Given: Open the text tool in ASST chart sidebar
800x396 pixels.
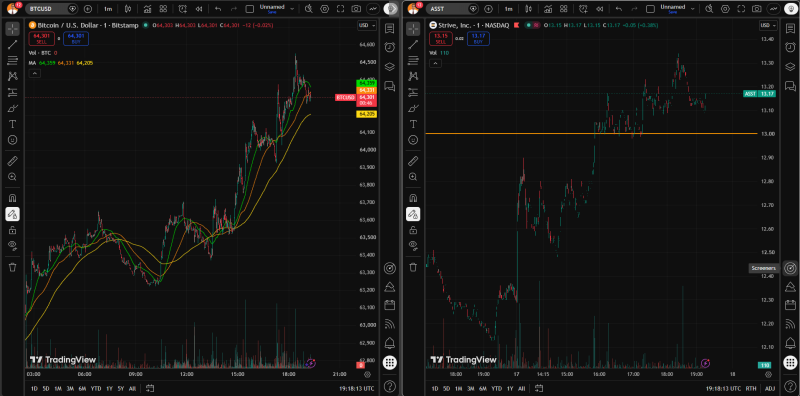Looking at the screenshot, I should click(413, 124).
